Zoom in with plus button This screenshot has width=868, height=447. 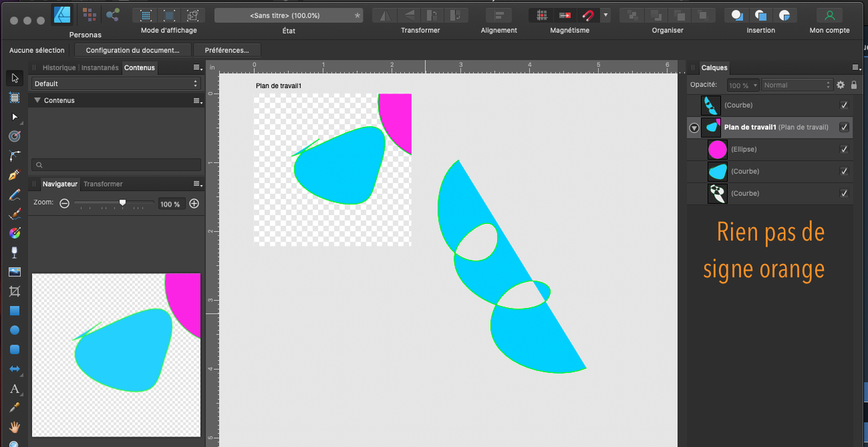click(194, 203)
